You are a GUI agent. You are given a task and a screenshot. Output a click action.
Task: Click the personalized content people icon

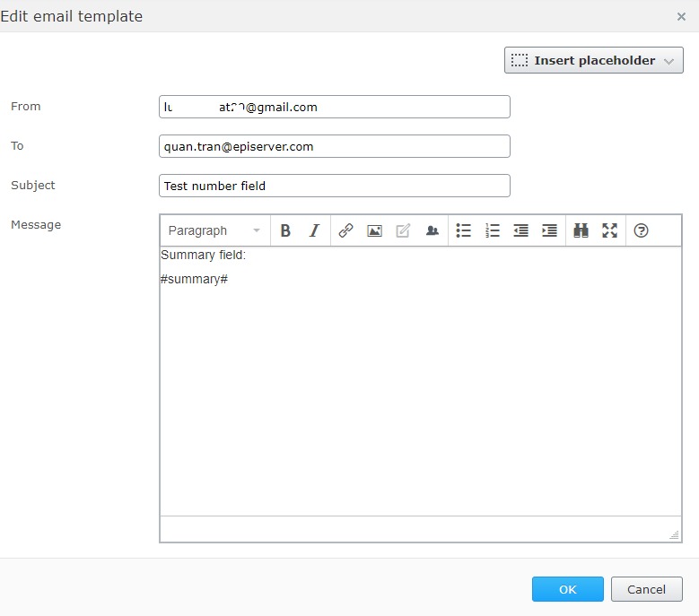tap(432, 230)
